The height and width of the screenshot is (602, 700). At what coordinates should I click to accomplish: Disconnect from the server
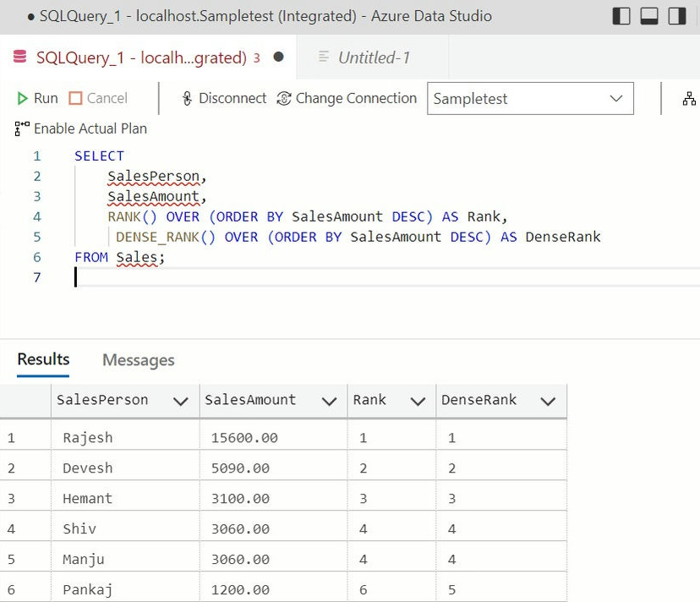pos(224,98)
